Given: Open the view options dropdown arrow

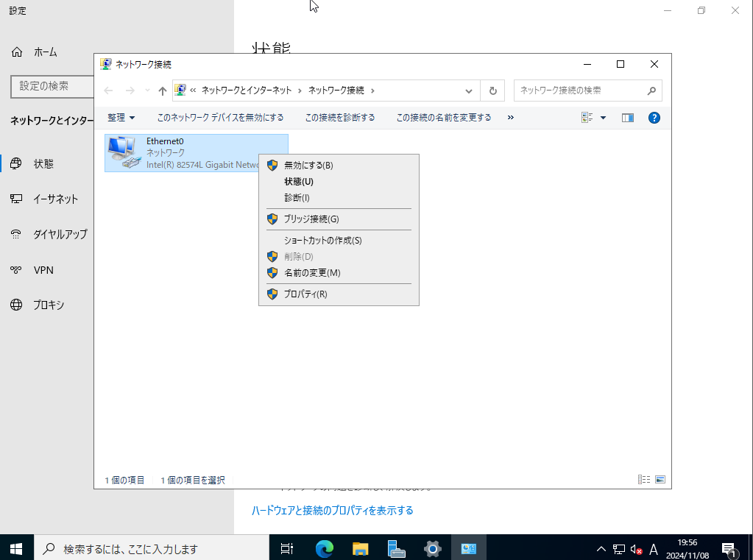Looking at the screenshot, I should (603, 118).
